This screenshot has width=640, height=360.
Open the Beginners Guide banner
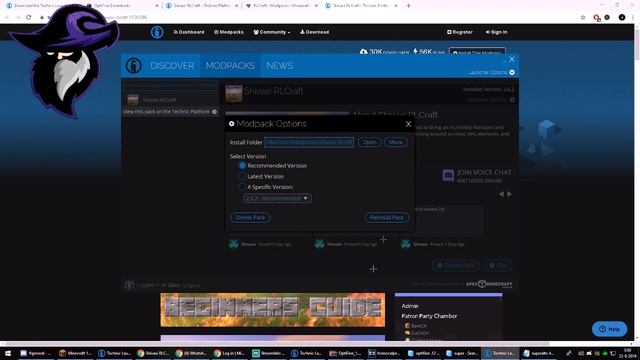pos(273,309)
